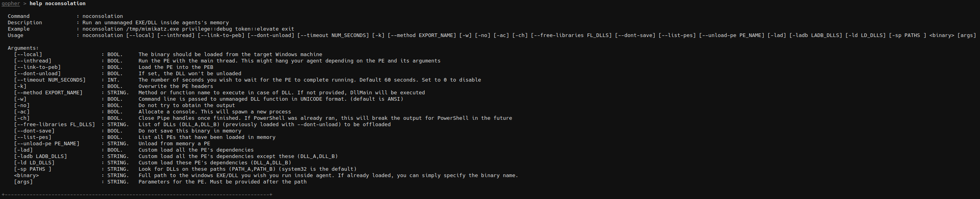Click the [--method EXPORT_NAME] argument entry
The width and height of the screenshot is (980, 199).
[48, 93]
